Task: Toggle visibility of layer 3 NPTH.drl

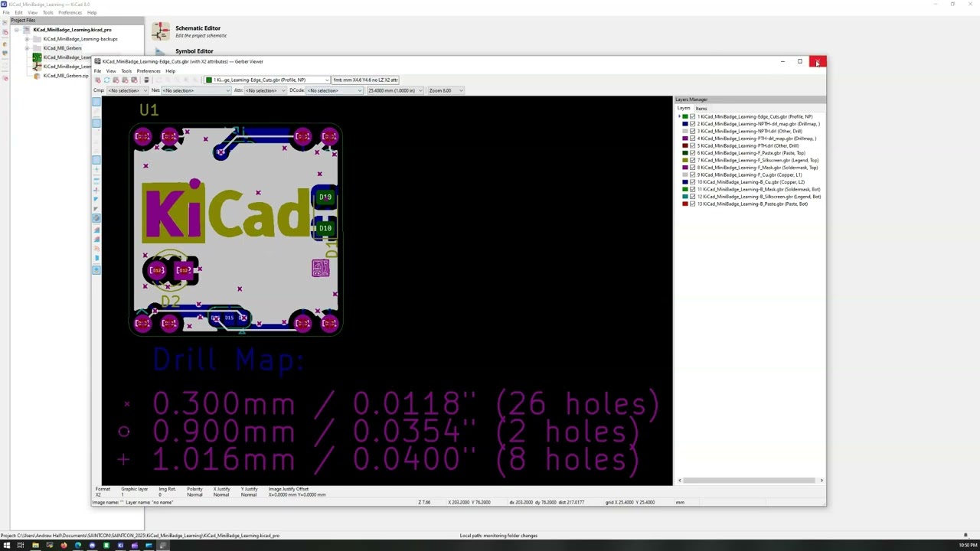Action: coord(693,132)
